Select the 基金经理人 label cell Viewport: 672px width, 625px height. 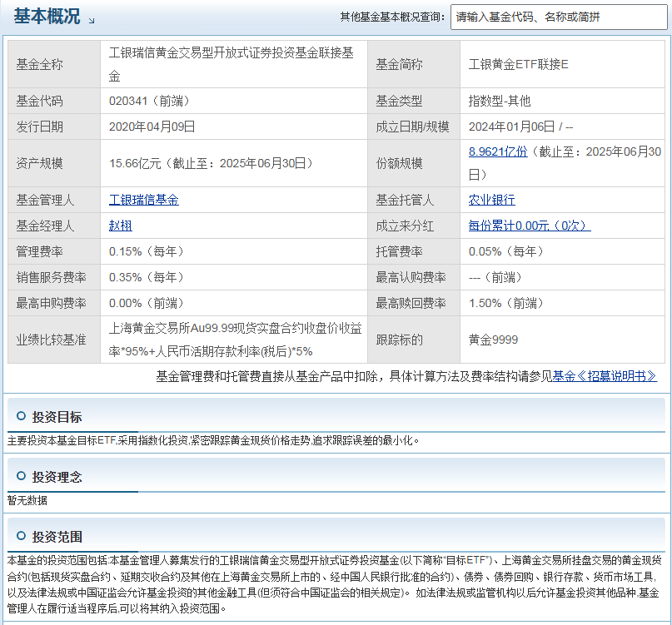click(54, 226)
